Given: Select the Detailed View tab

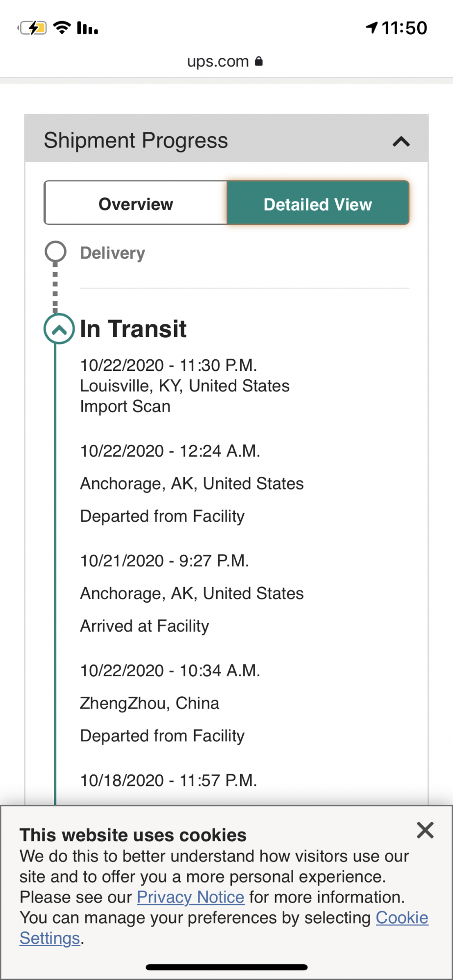Looking at the screenshot, I should pyautogui.click(x=318, y=204).
